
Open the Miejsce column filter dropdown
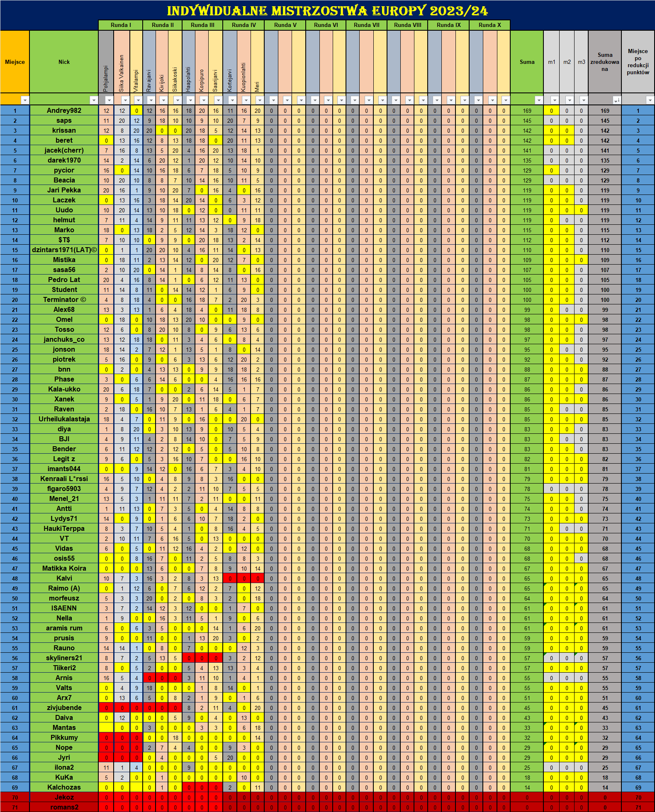tap(25, 100)
